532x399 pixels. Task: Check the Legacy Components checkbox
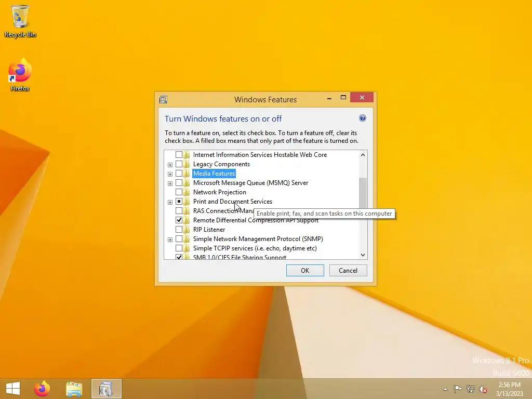[179, 164]
